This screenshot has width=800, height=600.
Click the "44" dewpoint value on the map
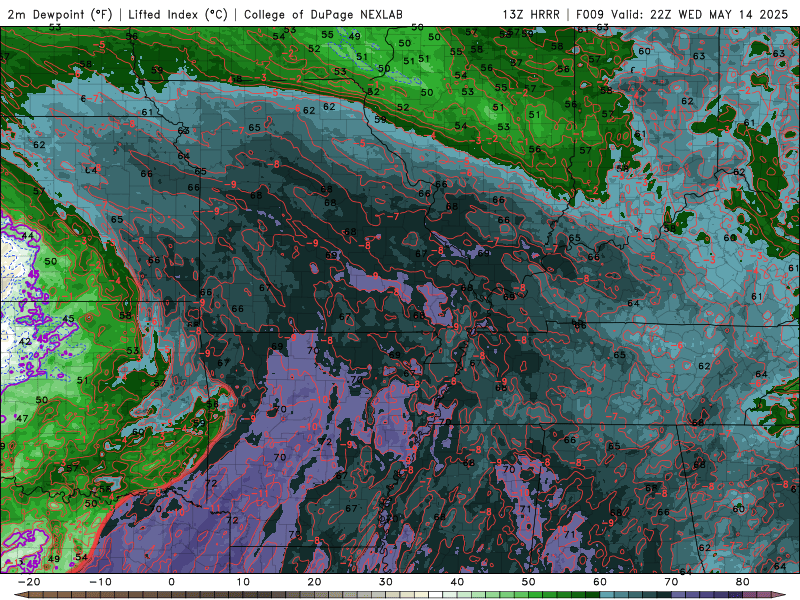[28, 236]
